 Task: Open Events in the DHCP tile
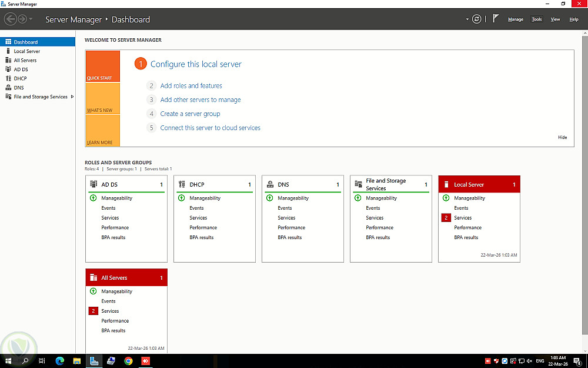[x=196, y=208]
